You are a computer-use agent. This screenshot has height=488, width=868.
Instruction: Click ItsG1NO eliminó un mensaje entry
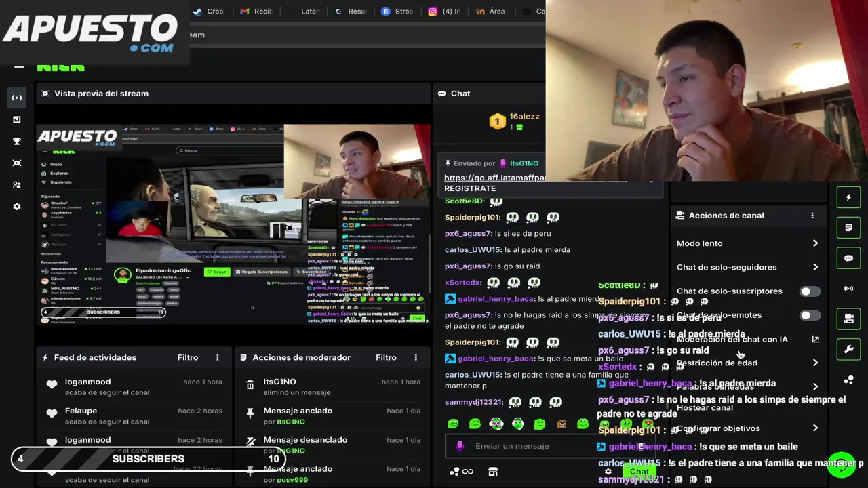pos(331,386)
